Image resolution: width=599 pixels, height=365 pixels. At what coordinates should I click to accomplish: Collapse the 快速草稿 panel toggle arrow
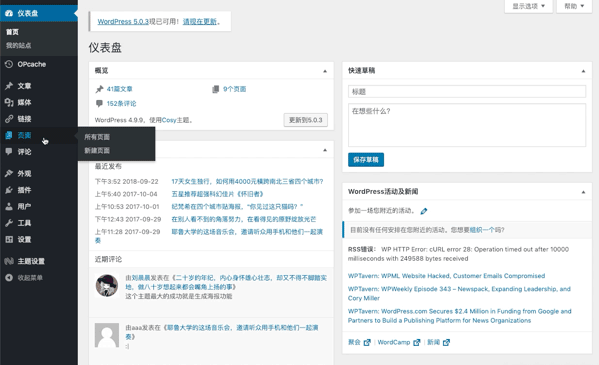coord(583,71)
